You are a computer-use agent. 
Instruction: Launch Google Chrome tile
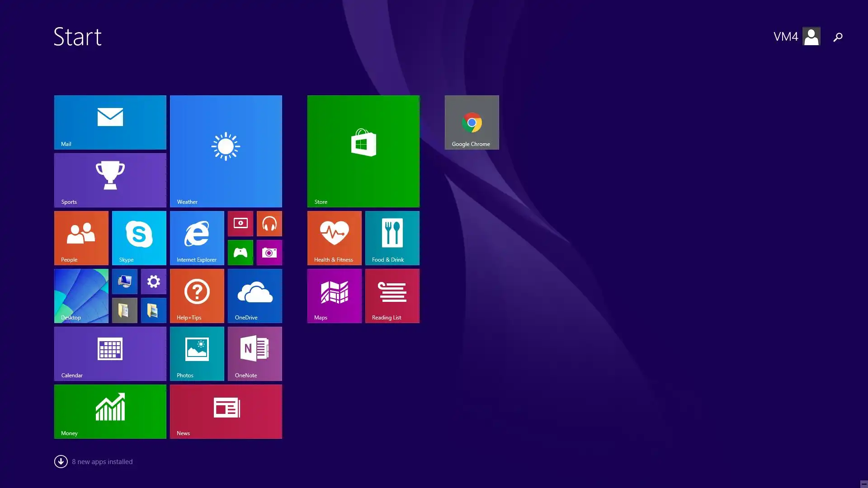pos(472,122)
